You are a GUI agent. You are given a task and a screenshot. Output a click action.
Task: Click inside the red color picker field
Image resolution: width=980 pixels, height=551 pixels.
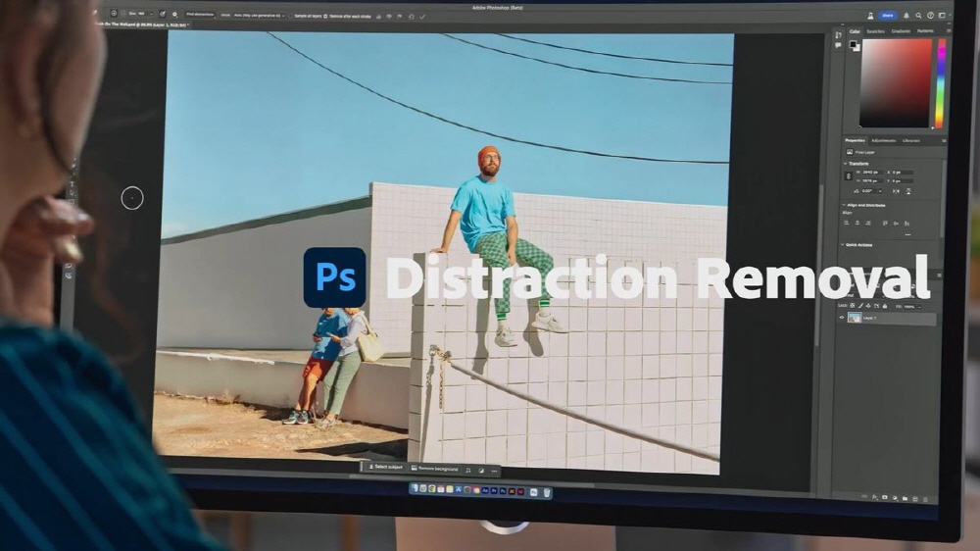[x=897, y=83]
